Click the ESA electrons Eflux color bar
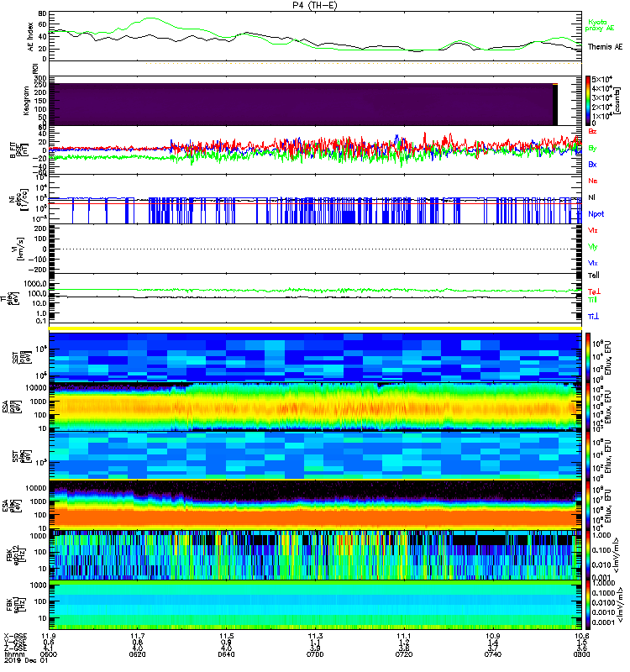The height and width of the screenshot is (672, 630). 589,505
